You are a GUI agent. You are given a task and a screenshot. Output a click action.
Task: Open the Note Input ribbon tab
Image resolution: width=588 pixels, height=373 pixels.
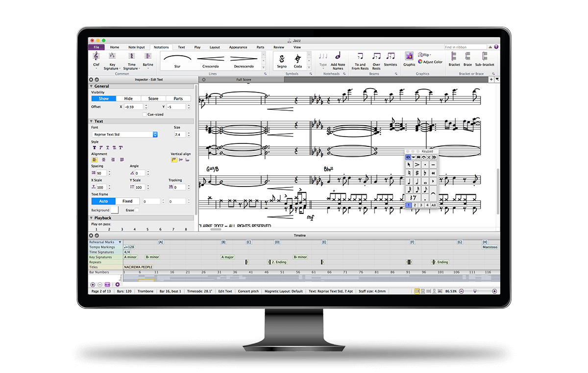pos(136,47)
